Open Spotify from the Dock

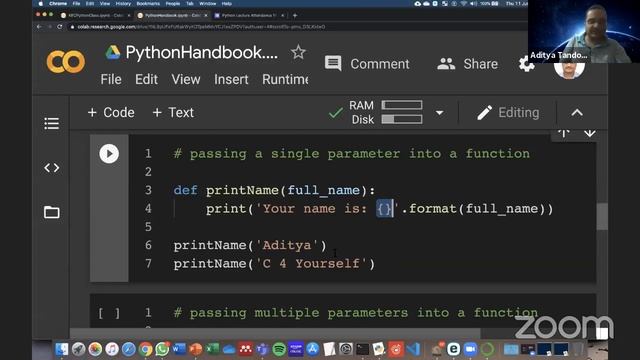[279, 349]
